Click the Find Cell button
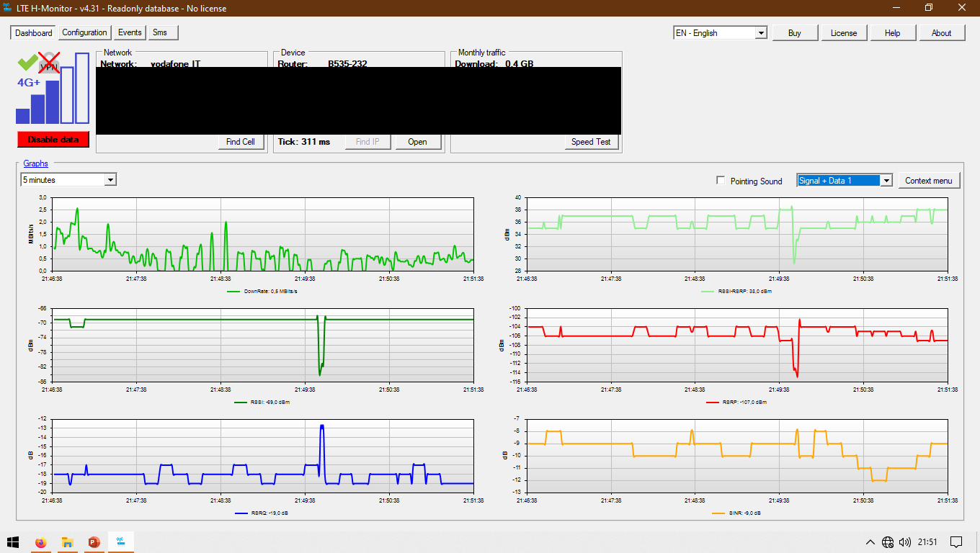 click(241, 142)
